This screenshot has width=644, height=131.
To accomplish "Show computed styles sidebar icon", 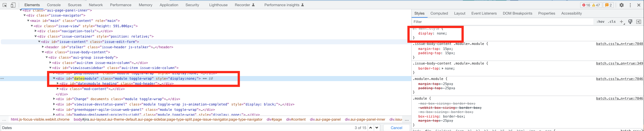I will point(639,22).
